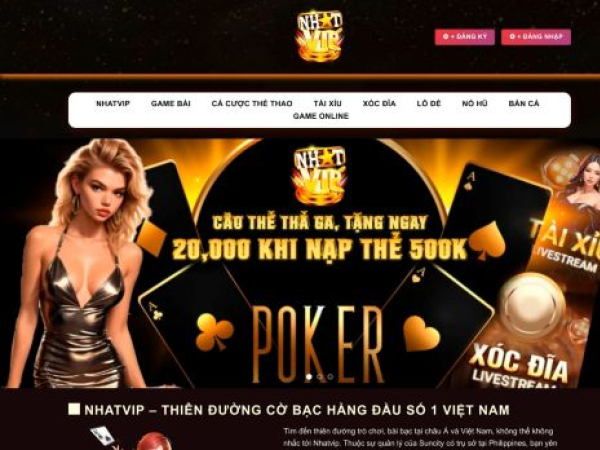Click the NhatVIP logo in the header
The width and height of the screenshot is (600, 450).
[x=320, y=36]
